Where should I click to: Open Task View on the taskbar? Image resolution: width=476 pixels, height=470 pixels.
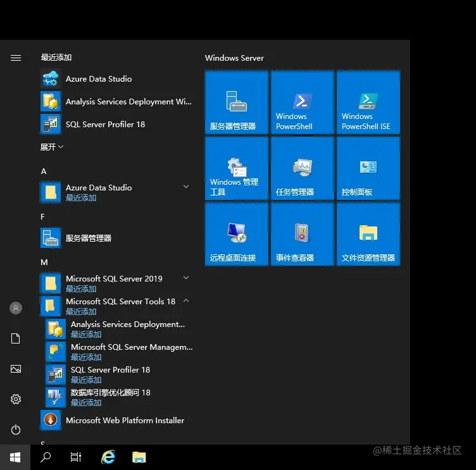(76, 457)
